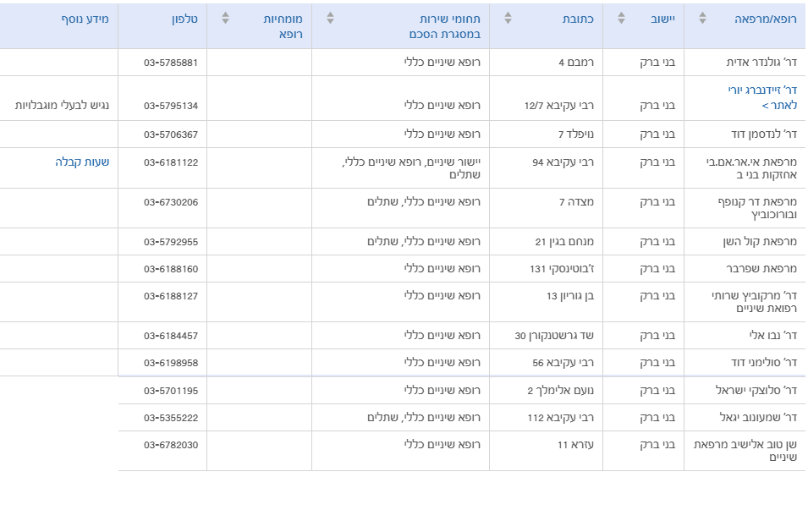The image size is (808, 532).
Task: Sort by מומחיות רופא arrow icon
Action: tap(225, 18)
